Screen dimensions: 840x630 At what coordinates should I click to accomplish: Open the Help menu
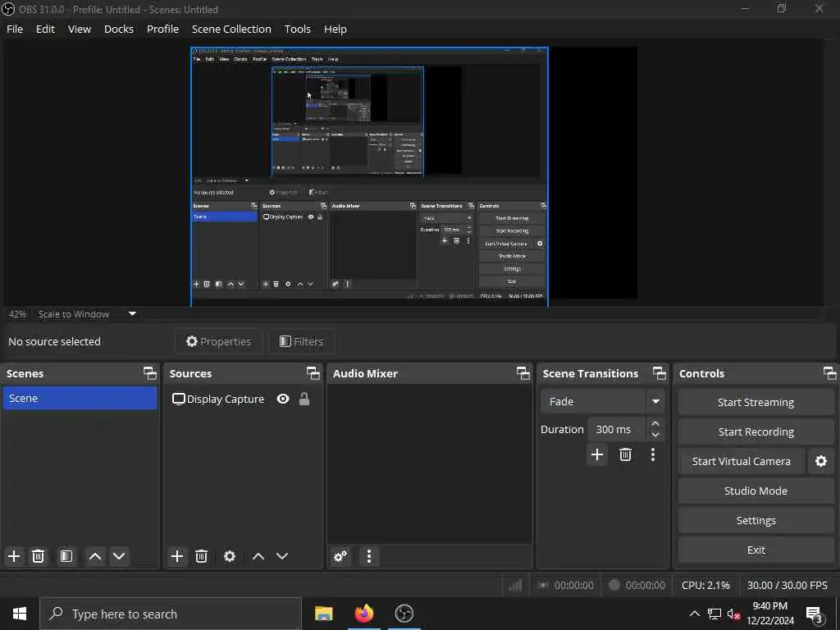(336, 29)
